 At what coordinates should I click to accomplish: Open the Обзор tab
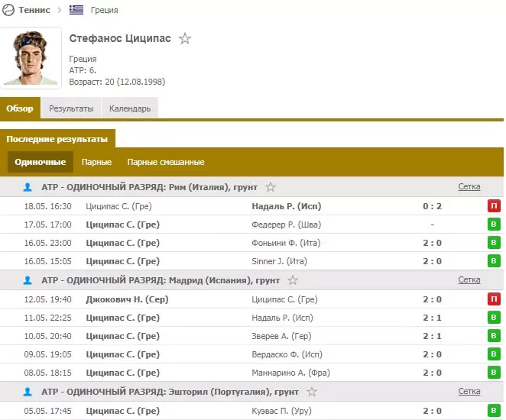20,108
